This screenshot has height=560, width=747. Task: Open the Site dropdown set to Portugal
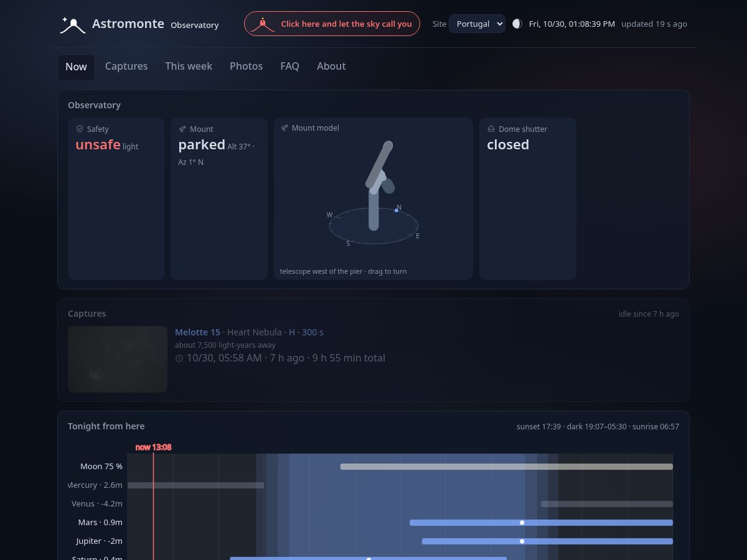coord(477,24)
